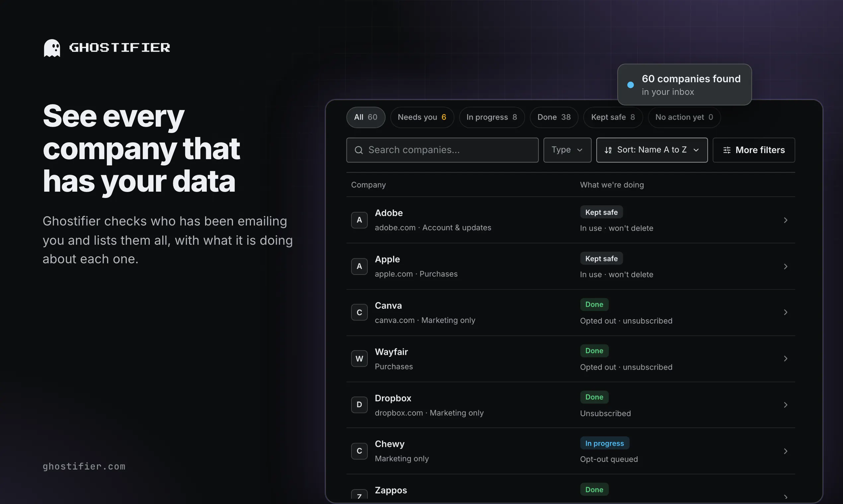Click the ghostifier.com link text
843x504 pixels.
pos(84,466)
